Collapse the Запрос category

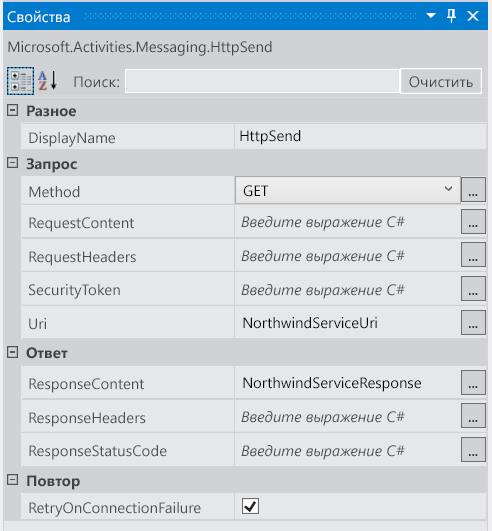(x=13, y=163)
